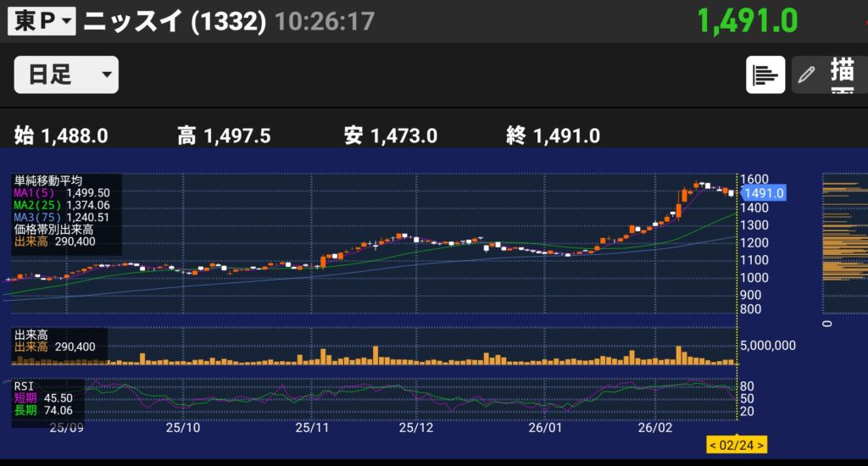Viewport: 868px width, 466px height.
Task: Toggle the price-by-volume histogram icon
Action: pos(765,75)
